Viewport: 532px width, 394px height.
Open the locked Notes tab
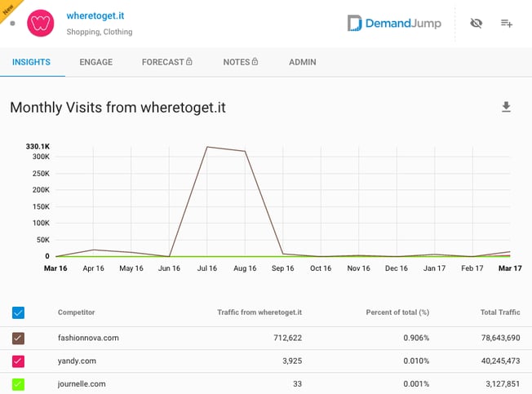point(241,62)
